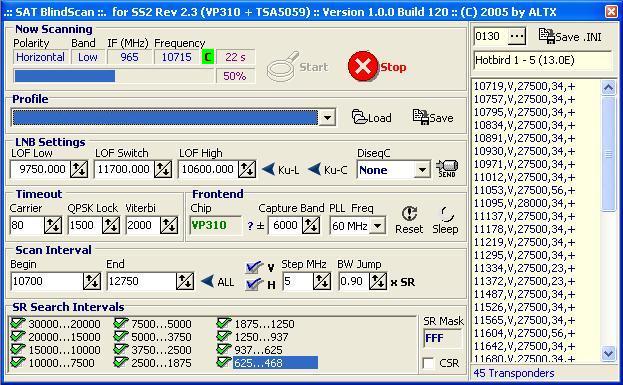Click the Step MHz value field
Viewport: 623px width, 385px height.
298,281
